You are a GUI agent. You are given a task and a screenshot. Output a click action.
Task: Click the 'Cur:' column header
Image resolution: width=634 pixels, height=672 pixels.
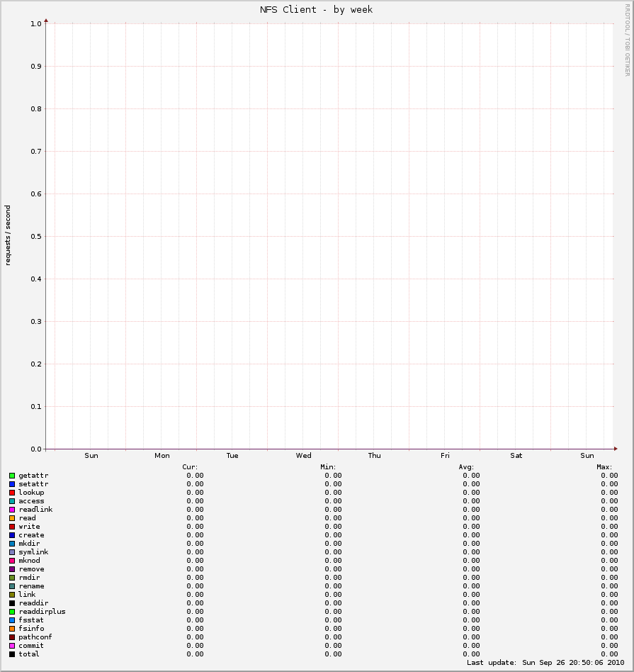click(x=190, y=467)
